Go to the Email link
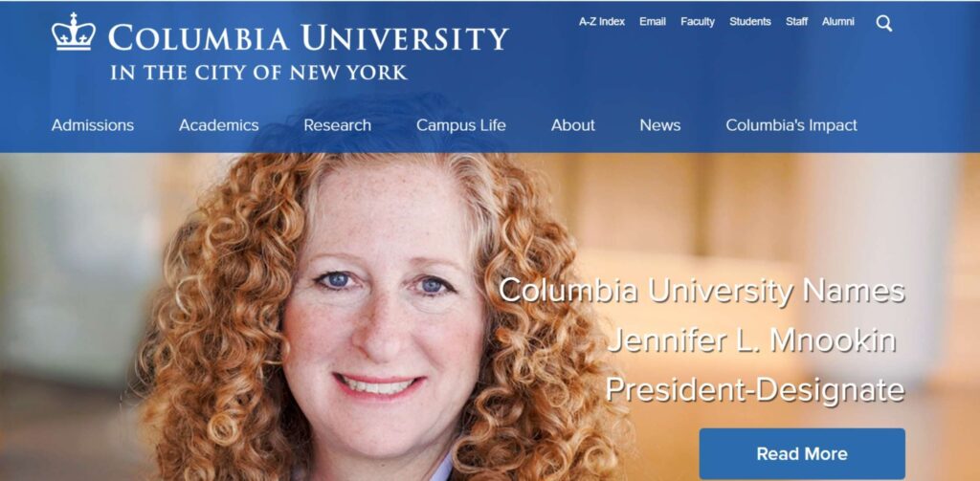Screen dimensions: 980x481 click(653, 21)
